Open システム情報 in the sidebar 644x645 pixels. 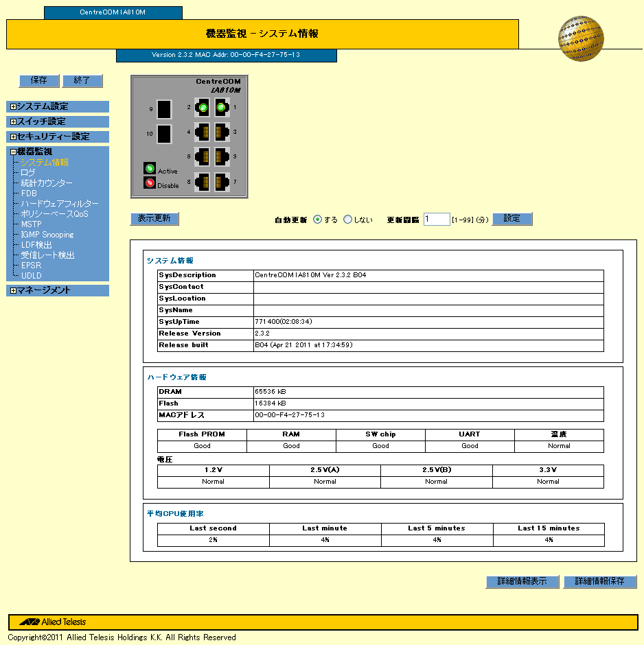45,163
